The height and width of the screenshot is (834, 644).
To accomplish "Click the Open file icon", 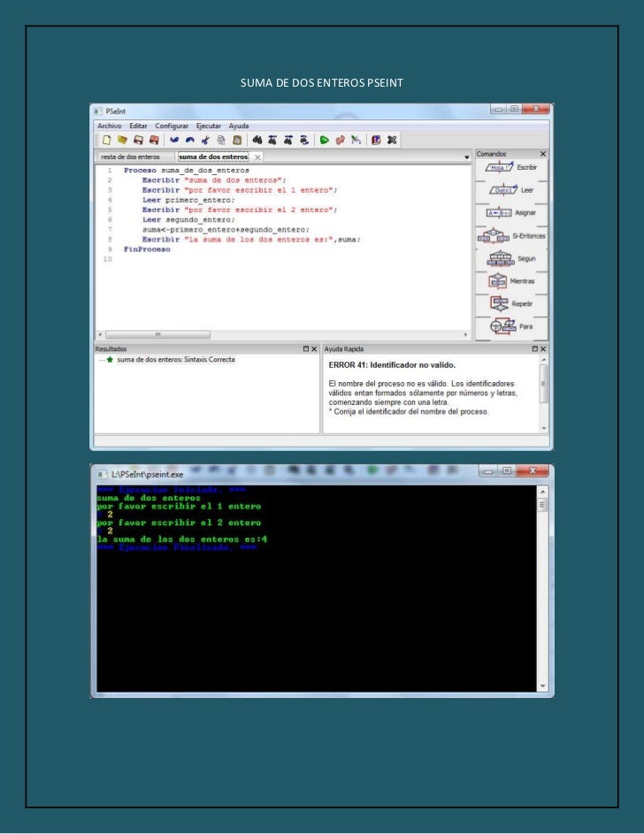I will [x=122, y=140].
